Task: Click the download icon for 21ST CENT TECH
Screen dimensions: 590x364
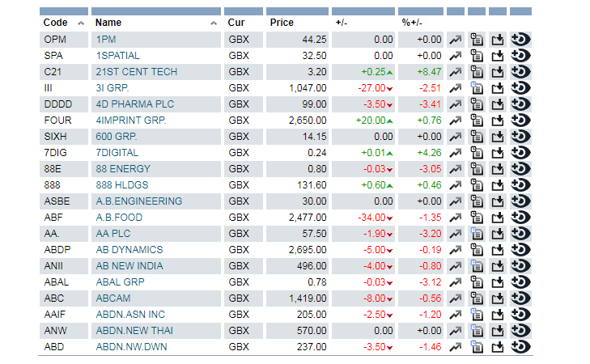Action: pyautogui.click(x=498, y=72)
